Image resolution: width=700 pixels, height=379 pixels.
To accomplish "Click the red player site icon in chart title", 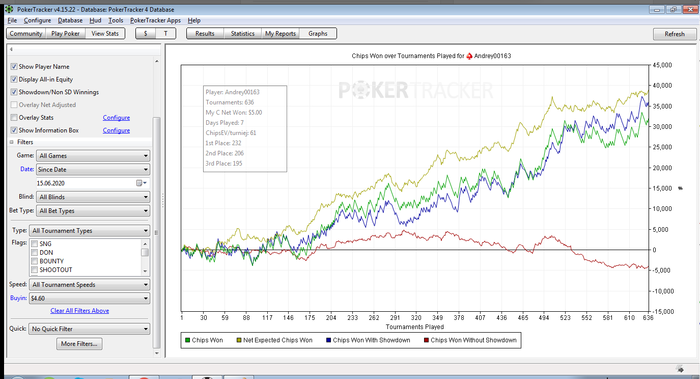I will [x=469, y=56].
